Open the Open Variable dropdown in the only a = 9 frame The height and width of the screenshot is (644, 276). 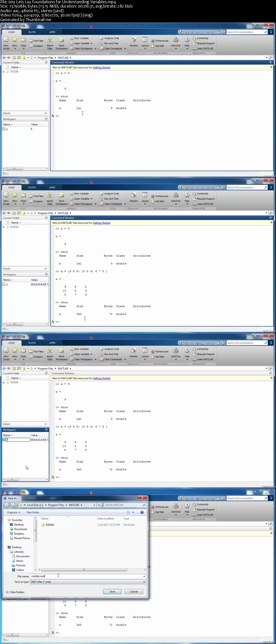point(91,43)
